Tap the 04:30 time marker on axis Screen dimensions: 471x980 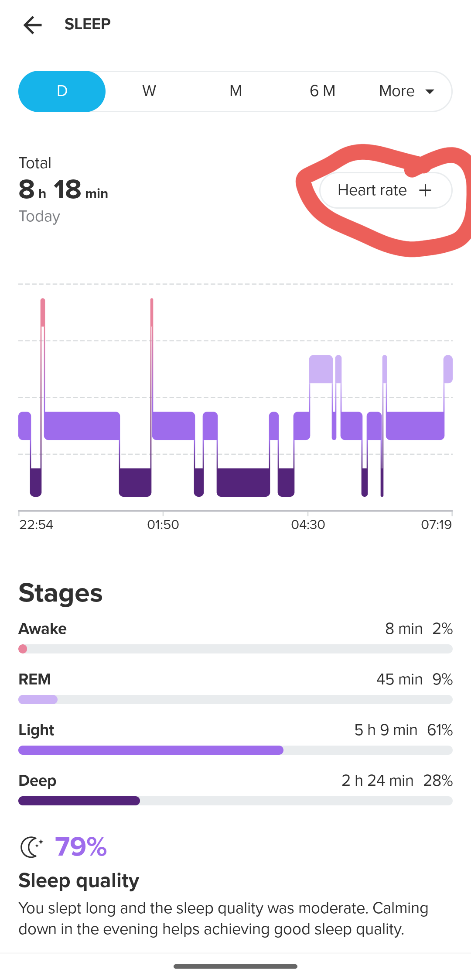click(308, 524)
